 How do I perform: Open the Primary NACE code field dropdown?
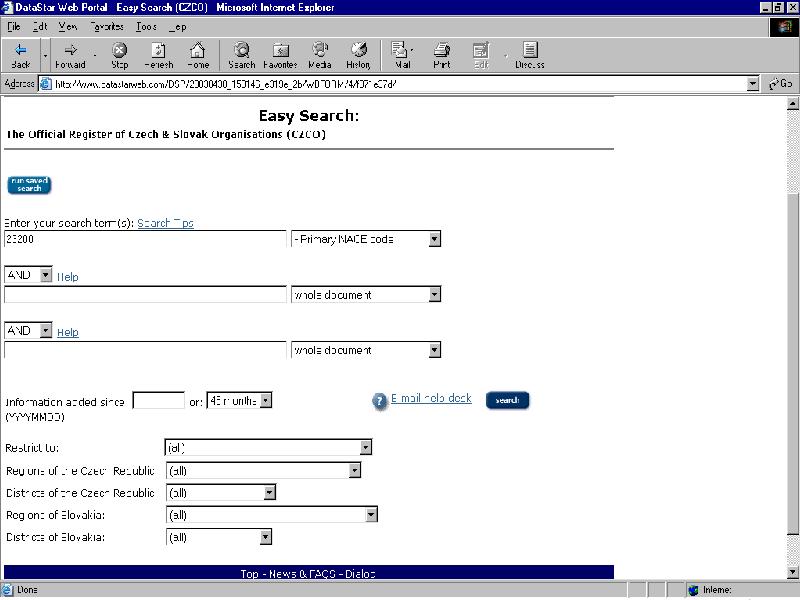435,239
